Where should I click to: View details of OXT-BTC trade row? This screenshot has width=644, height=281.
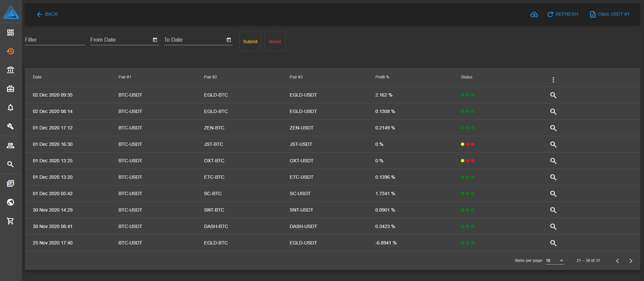click(553, 161)
